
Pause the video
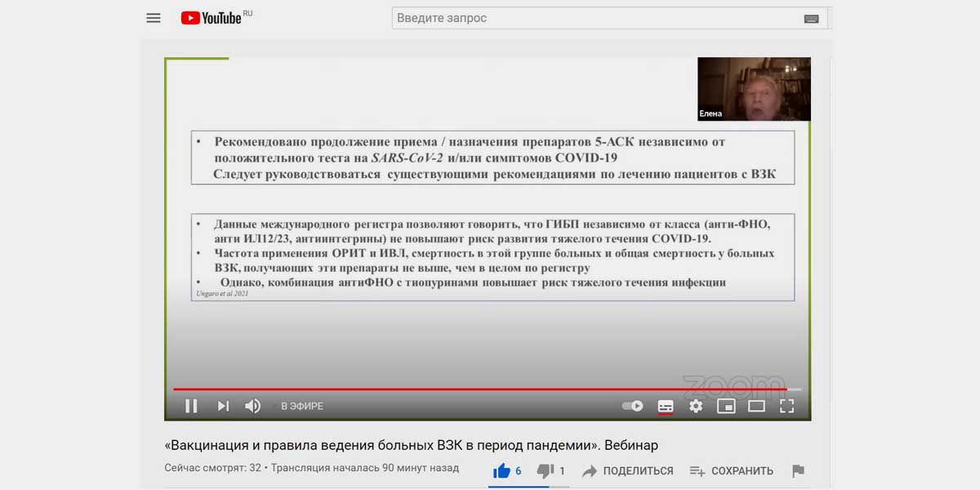[191, 406]
